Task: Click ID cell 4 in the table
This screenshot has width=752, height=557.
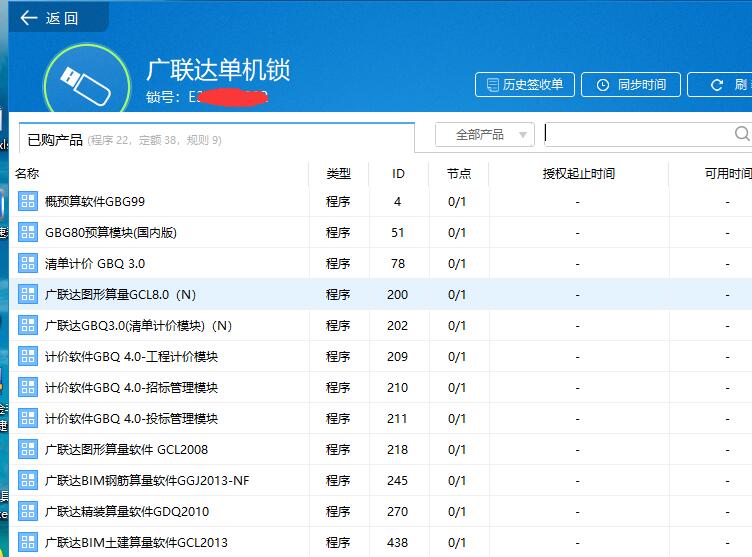Action: coord(398,201)
